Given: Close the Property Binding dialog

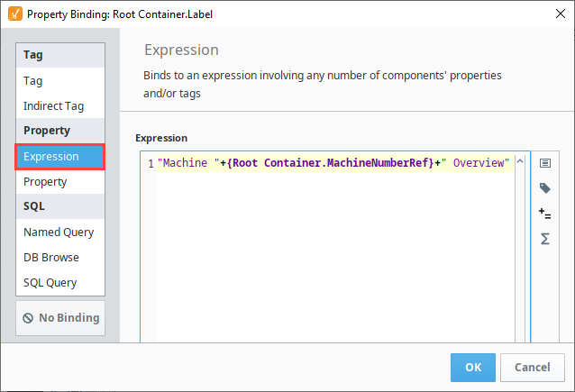Looking at the screenshot, I should click(x=560, y=14).
